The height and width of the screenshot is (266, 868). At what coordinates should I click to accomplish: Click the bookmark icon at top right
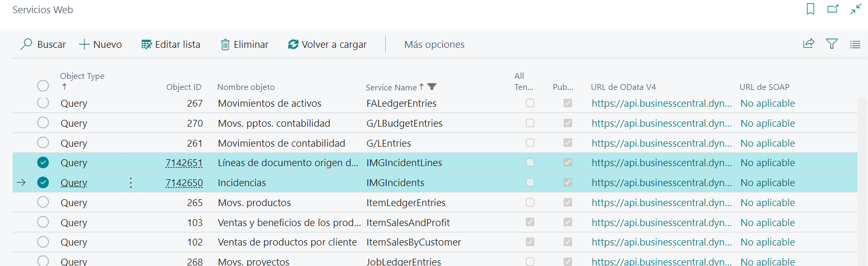[810, 9]
